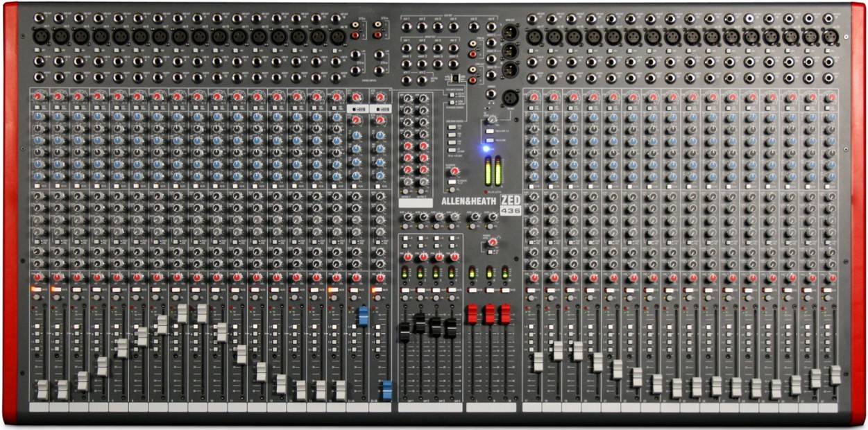Image resolution: width=868 pixels, height=430 pixels.
Task: Click the red gain knob atop the leftmost channel
Action: click(x=37, y=96)
